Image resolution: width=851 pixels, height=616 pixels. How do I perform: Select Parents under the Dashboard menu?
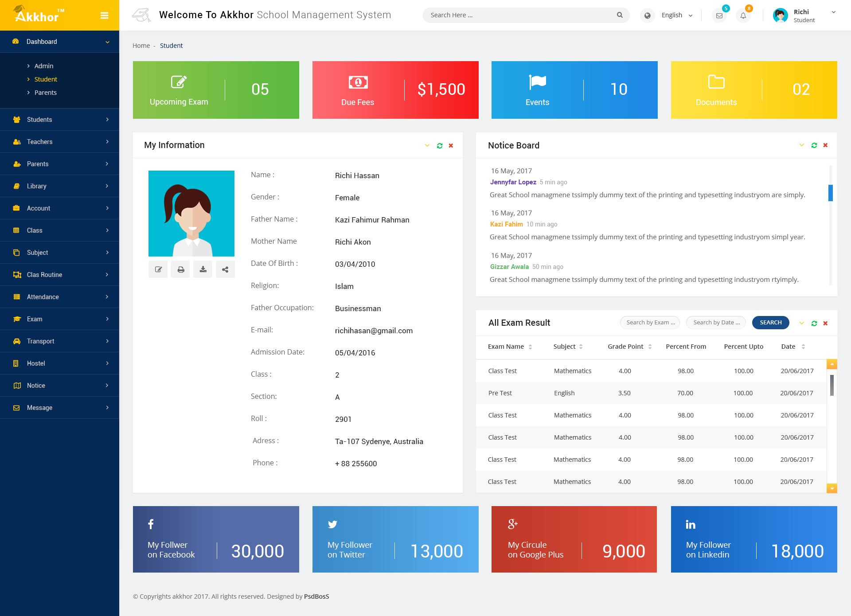(x=45, y=93)
